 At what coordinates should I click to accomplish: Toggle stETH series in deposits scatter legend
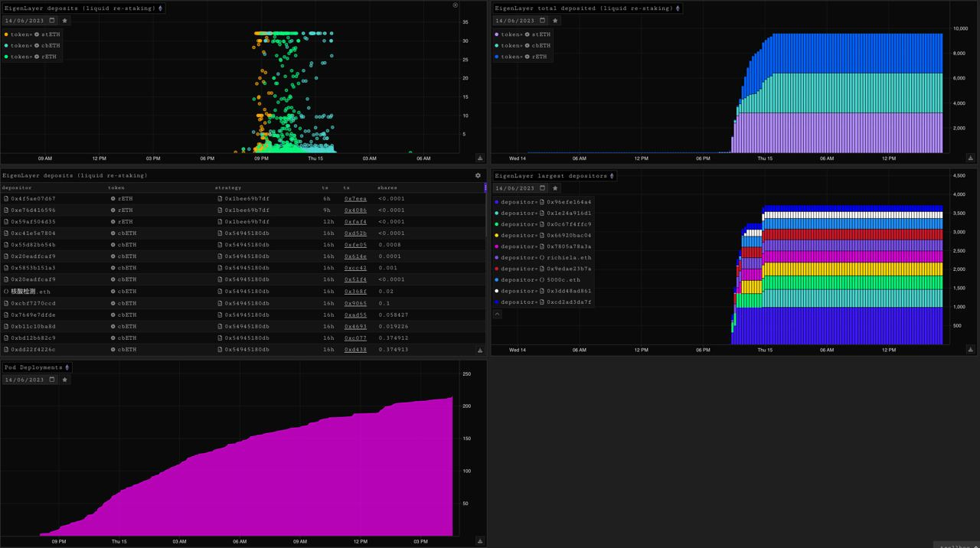tap(32, 34)
